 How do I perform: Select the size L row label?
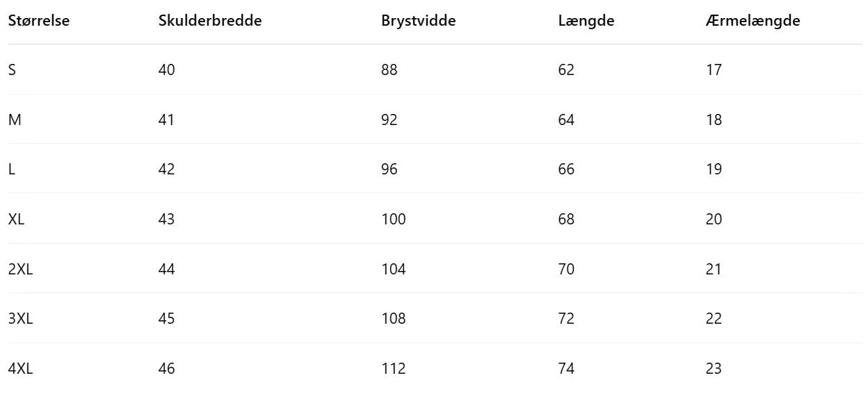pyautogui.click(x=12, y=170)
